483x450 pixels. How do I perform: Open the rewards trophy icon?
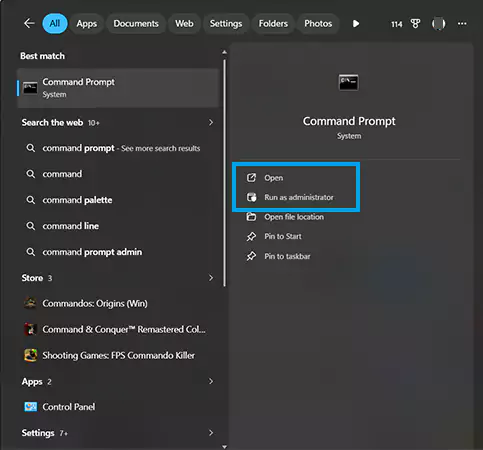[x=415, y=24]
